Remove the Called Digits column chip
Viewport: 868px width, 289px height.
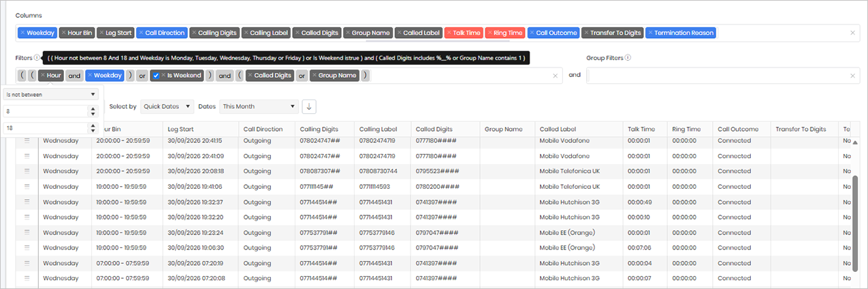297,33
